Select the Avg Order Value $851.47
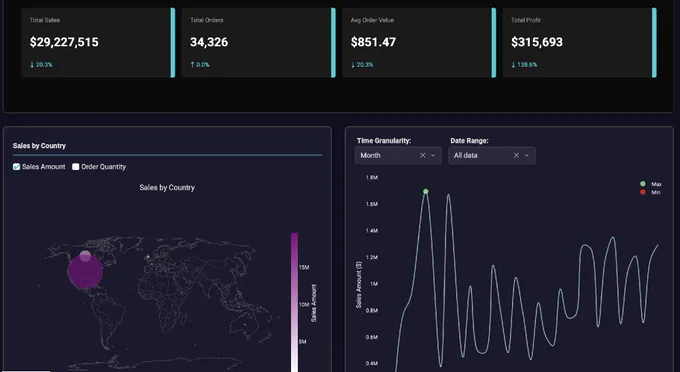Viewport: 680px width, 372px height. click(373, 42)
